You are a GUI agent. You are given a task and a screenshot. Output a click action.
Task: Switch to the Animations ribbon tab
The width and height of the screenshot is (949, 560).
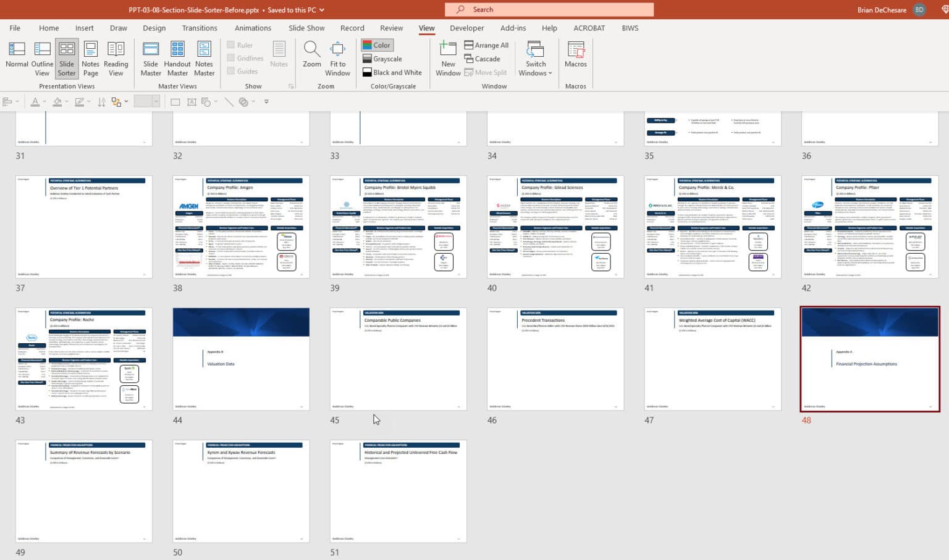253,28
